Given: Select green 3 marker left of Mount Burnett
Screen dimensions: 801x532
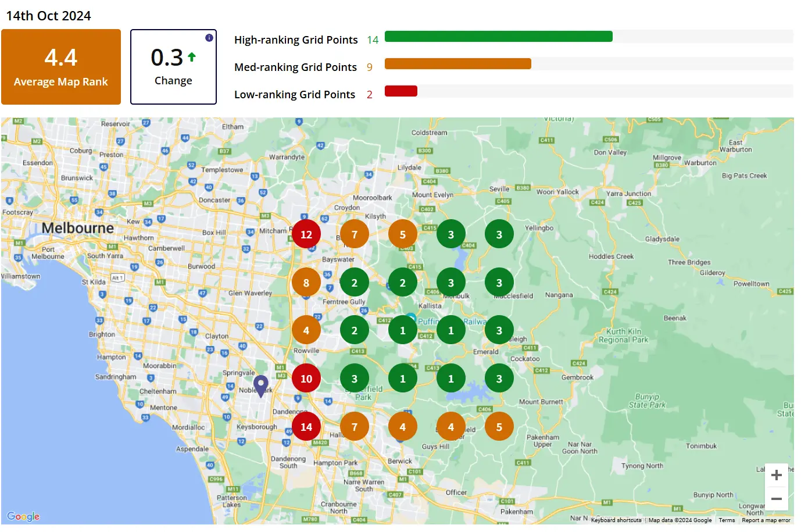Looking at the screenshot, I should click(x=499, y=379).
